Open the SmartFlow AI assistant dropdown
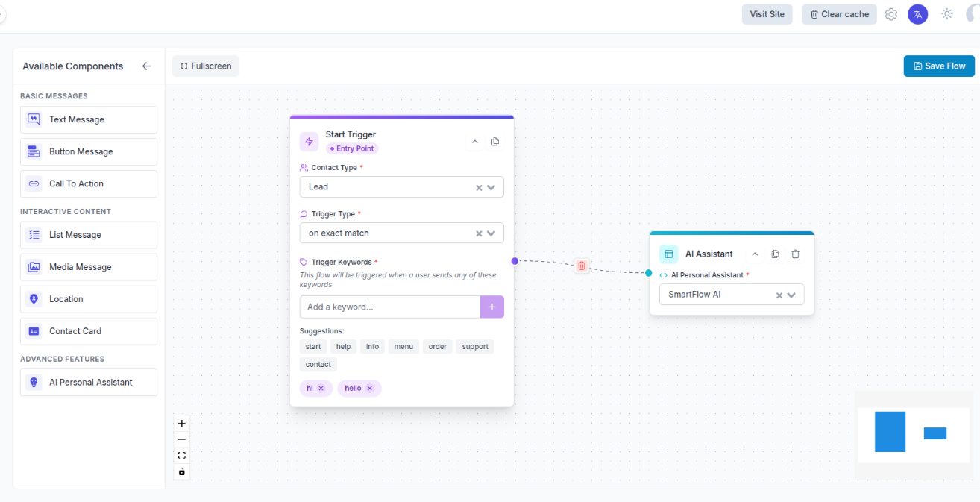Image resolution: width=980 pixels, height=502 pixels. pyautogui.click(x=792, y=294)
